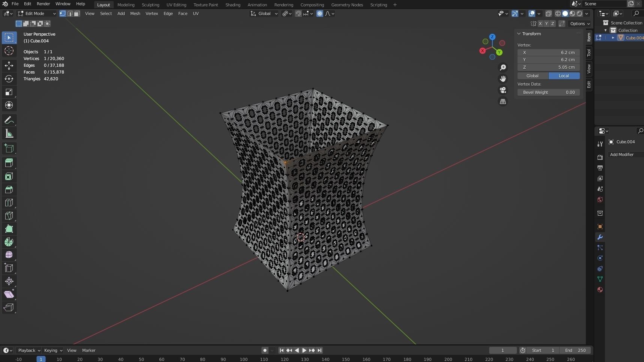
Task: Toggle proportional editing
Action: pyautogui.click(x=320, y=14)
